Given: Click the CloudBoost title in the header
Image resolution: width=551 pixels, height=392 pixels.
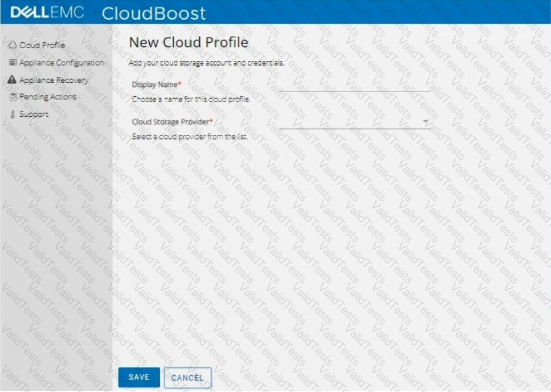Looking at the screenshot, I should coord(153,13).
